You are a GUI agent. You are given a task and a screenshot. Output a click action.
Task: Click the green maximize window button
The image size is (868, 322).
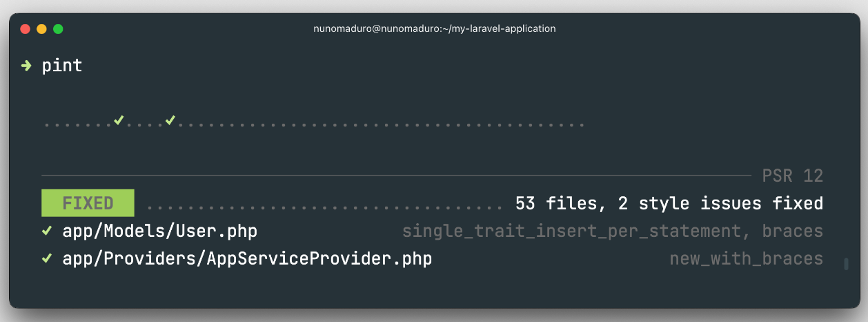click(58, 29)
